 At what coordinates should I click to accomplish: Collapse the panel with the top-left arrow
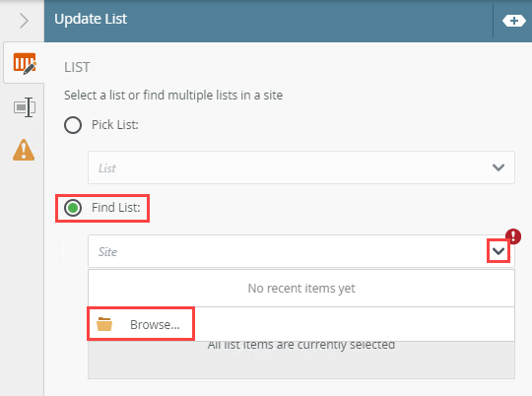[x=24, y=21]
